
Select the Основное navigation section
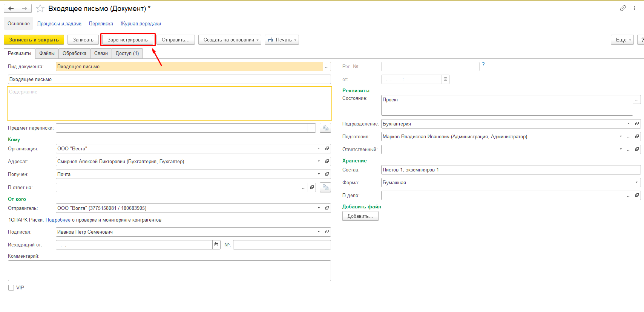pyautogui.click(x=18, y=23)
